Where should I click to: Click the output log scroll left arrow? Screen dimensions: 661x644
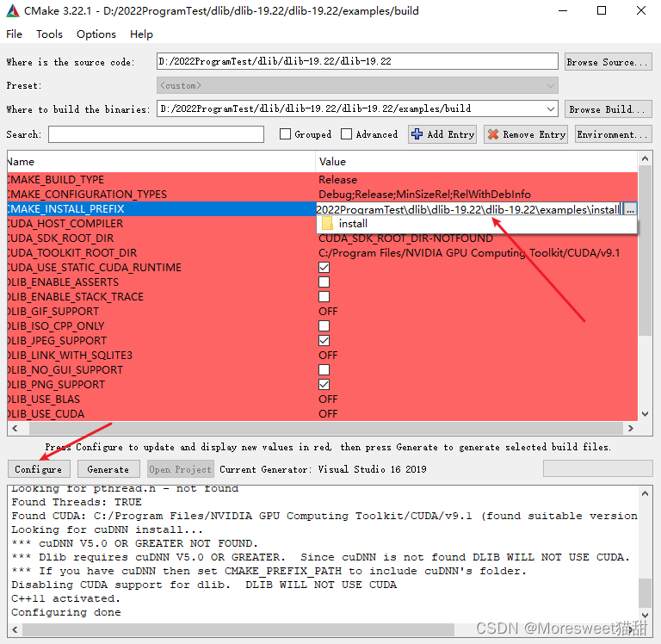pos(15,629)
